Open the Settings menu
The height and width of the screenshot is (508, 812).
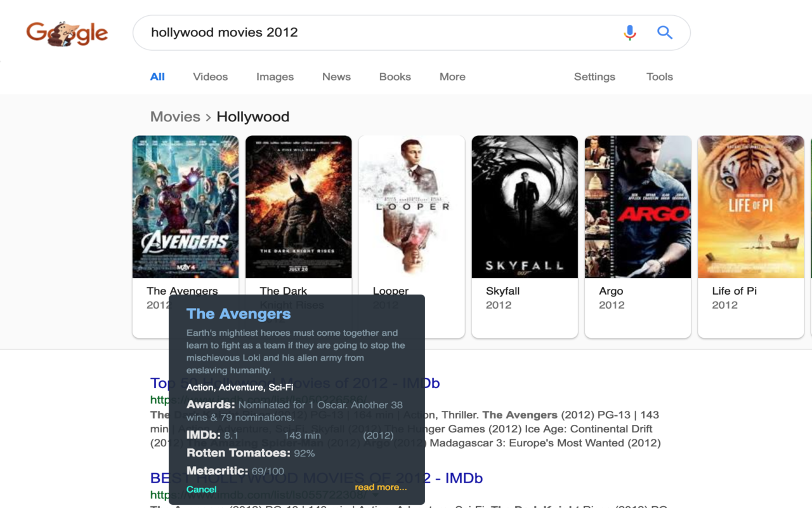594,77
